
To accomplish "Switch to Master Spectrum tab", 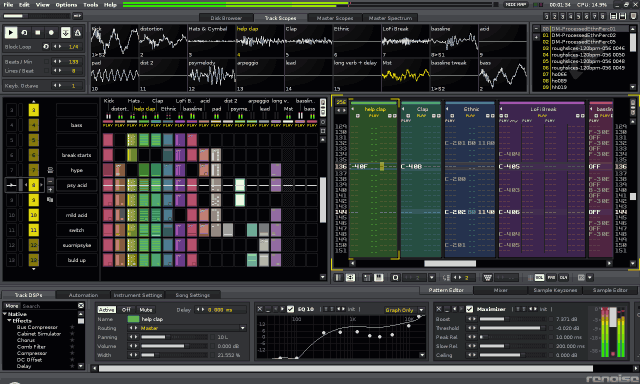I will click(x=390, y=18).
